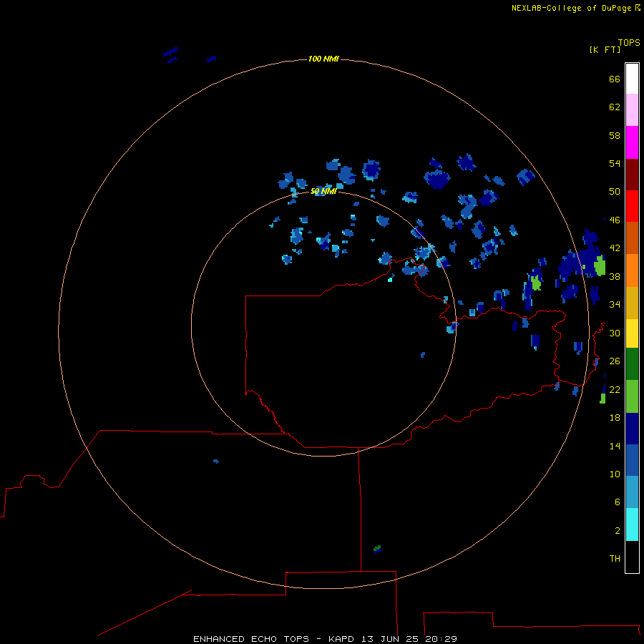The image size is (644, 644).
Task: Click the cyan 10 kft legend swatch
Action: (632, 525)
